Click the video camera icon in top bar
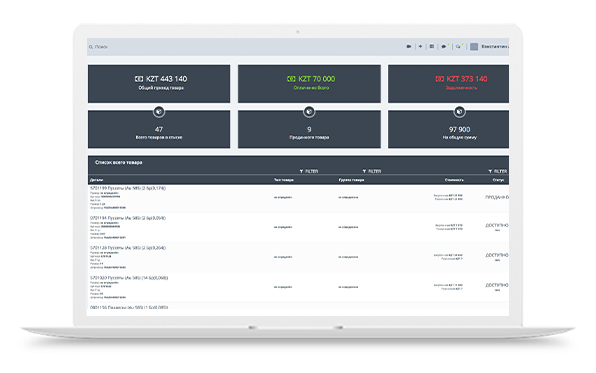The height and width of the screenshot is (373, 596). coord(409,46)
